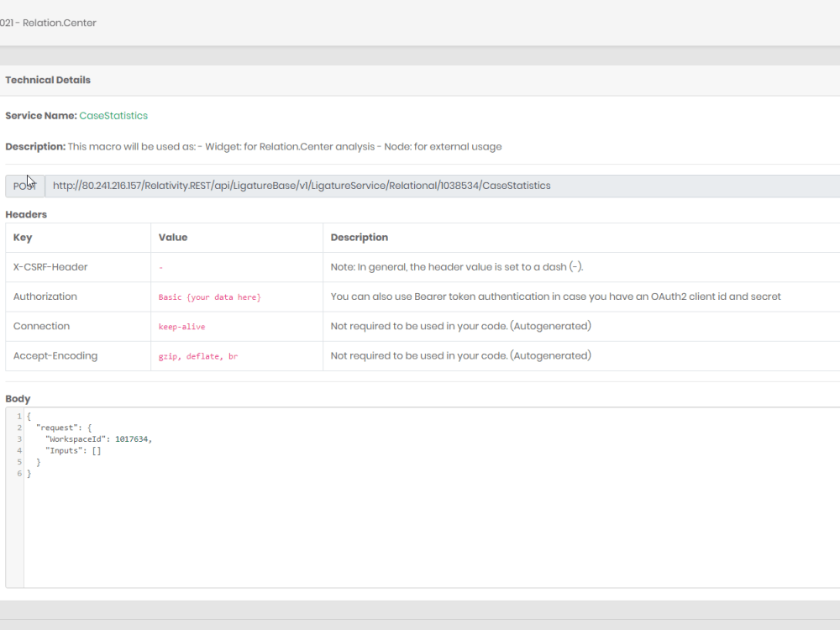Click the CaseStatistics endpoint URL field
Viewport: 840px width, 630px height.
443,186
